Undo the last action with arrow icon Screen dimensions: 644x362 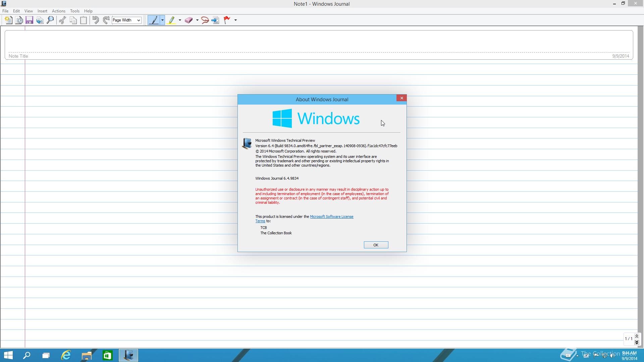pos(96,20)
